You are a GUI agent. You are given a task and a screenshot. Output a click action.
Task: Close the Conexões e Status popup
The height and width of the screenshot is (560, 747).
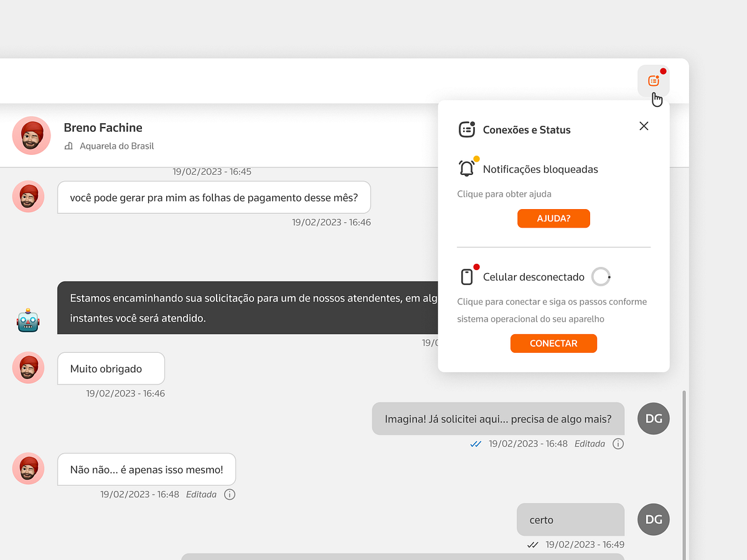point(644,126)
